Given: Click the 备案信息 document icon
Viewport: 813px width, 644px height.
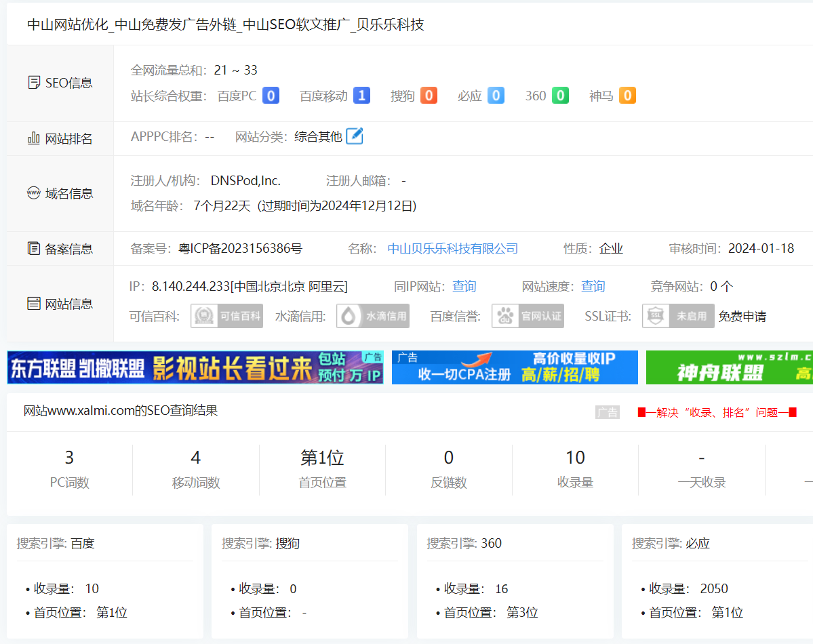Looking at the screenshot, I should (34, 248).
